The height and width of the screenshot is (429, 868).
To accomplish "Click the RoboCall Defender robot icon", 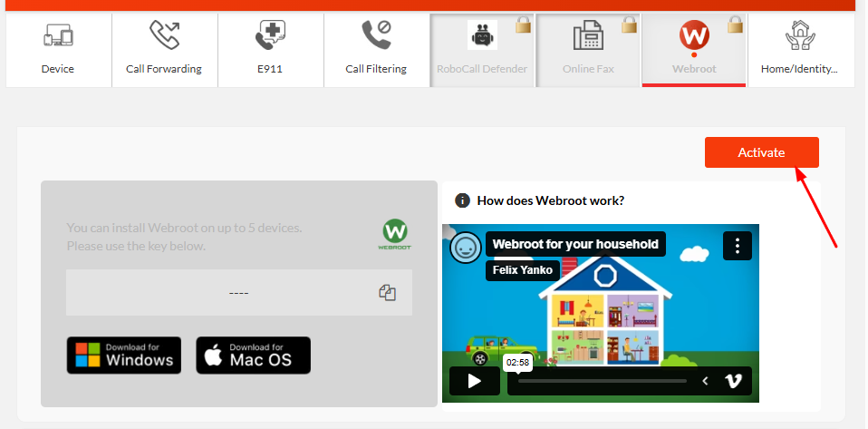I will [482, 34].
